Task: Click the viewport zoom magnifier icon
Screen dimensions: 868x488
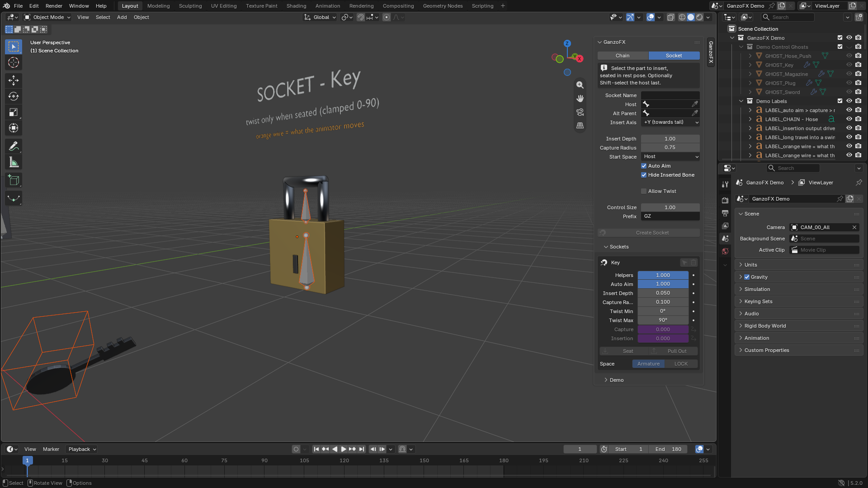Action: click(x=580, y=85)
